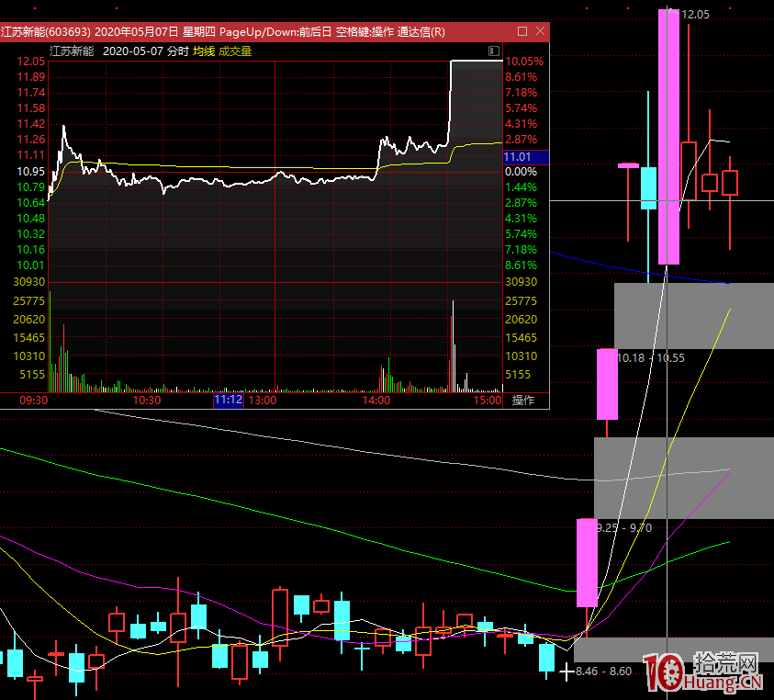Click the gray gap zone labeled 10.18 - 10.55
This screenshot has height=700, width=774.
click(693, 316)
